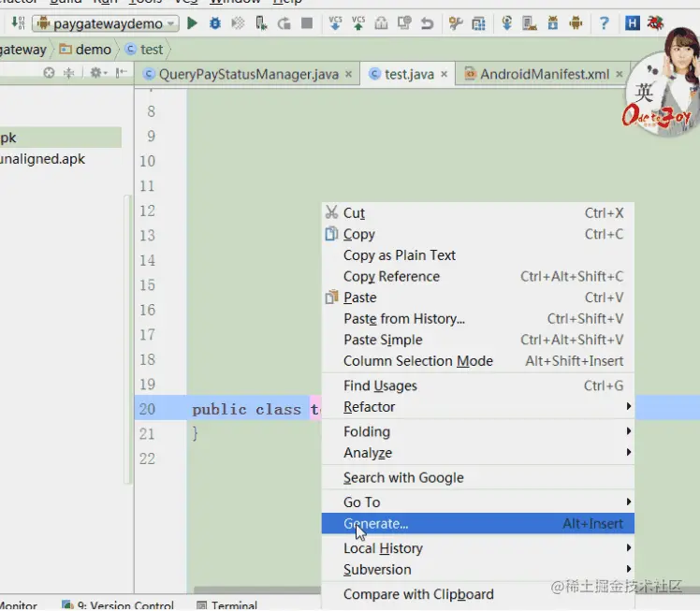Select Search with Google
The height and width of the screenshot is (611, 700).
[x=477, y=477]
